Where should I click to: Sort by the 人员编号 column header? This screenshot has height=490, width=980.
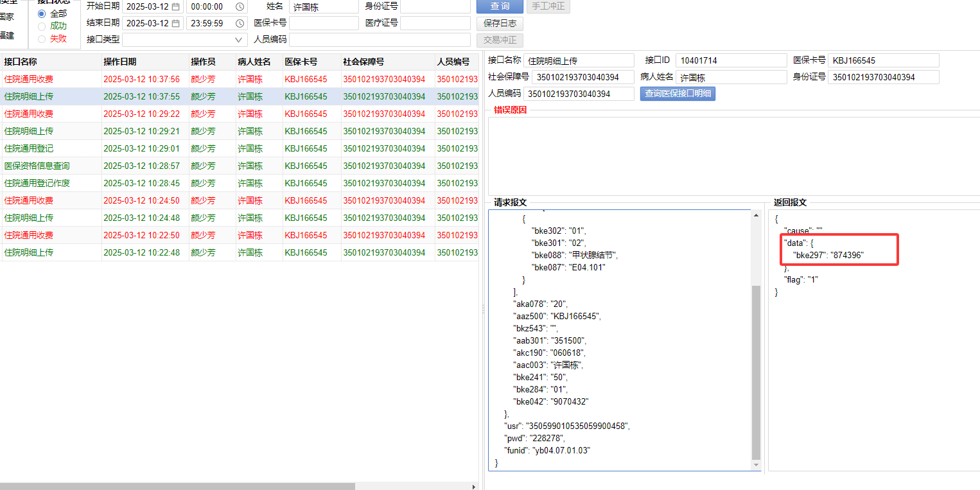click(x=457, y=62)
